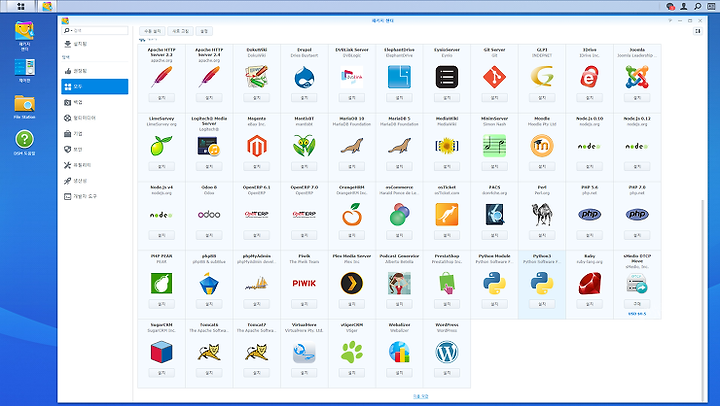Switch the package list view mode
Image resolution: width=720 pixels, height=406 pixels.
698,31
